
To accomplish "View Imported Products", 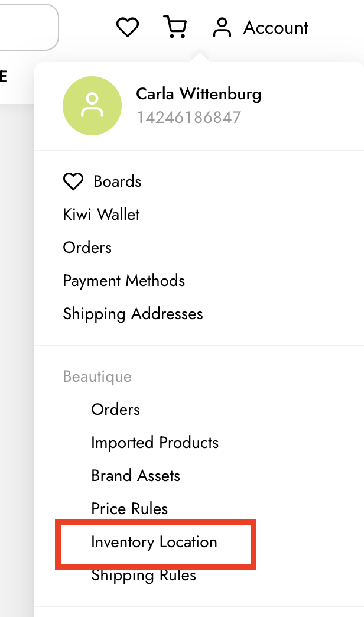I will [x=155, y=443].
